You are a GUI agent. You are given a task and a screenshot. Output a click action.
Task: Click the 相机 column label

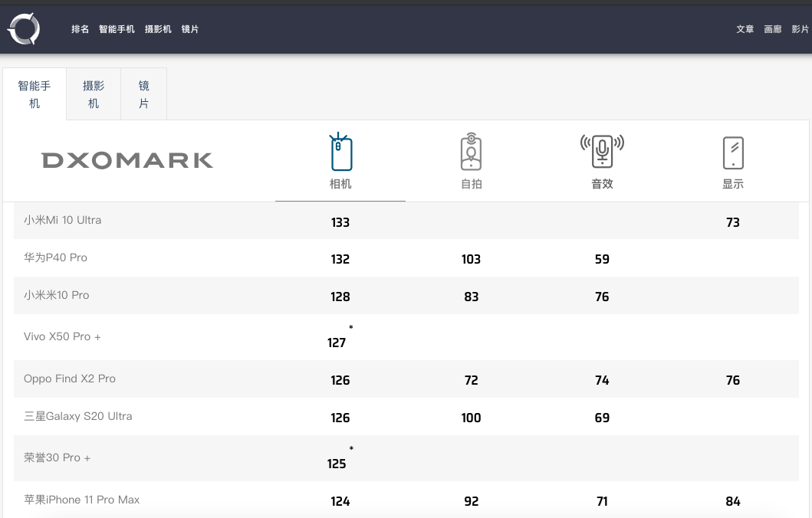[x=340, y=184]
